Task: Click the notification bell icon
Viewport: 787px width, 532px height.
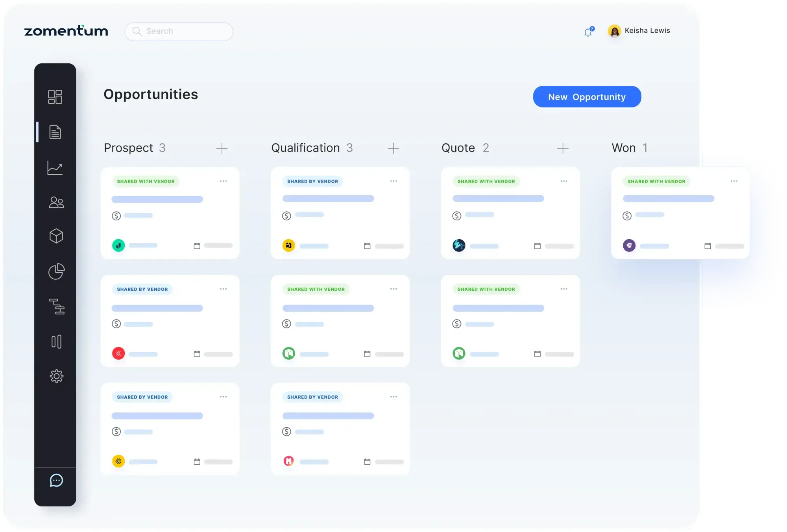Action: click(x=588, y=32)
